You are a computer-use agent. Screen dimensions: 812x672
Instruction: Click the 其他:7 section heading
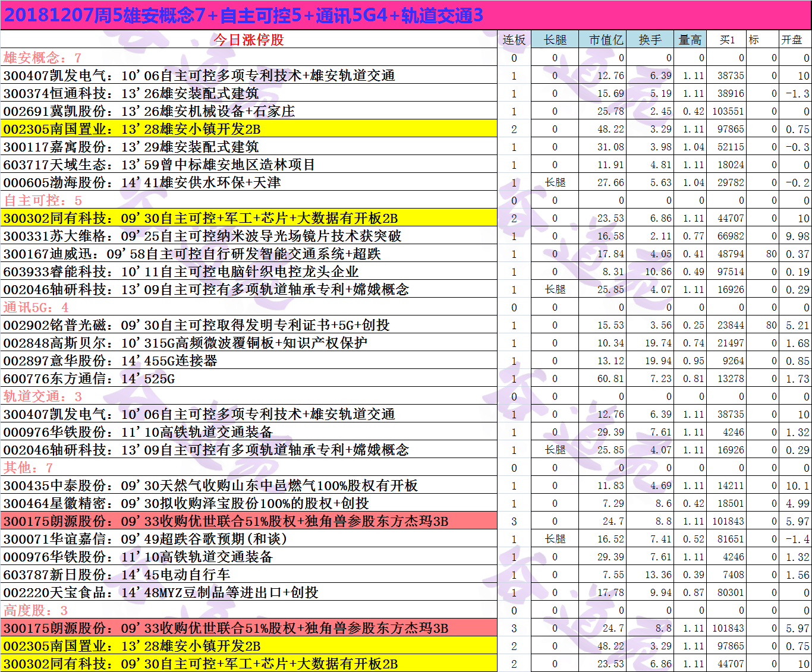pyautogui.click(x=28, y=468)
